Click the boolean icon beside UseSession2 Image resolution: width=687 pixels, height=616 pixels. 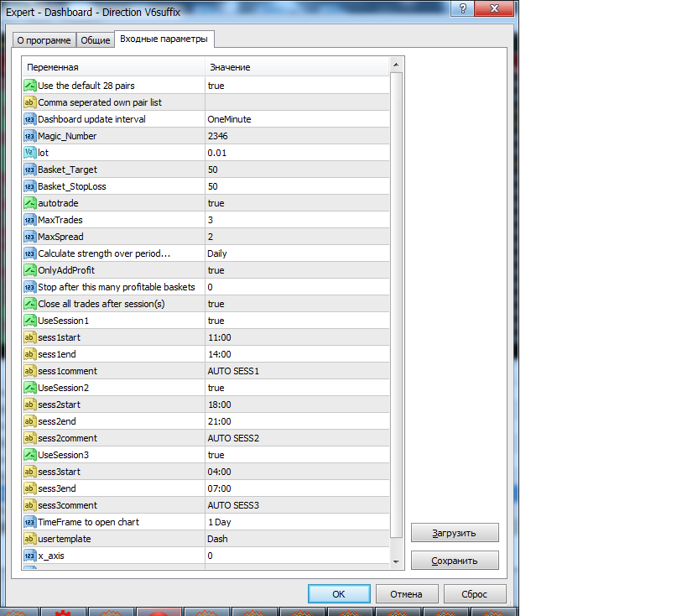pyautogui.click(x=30, y=388)
